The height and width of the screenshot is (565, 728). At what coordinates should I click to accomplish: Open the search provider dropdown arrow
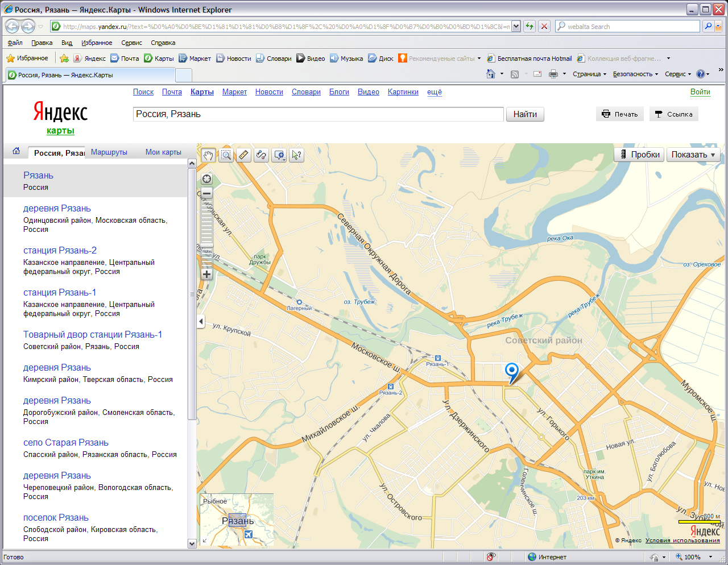point(718,26)
